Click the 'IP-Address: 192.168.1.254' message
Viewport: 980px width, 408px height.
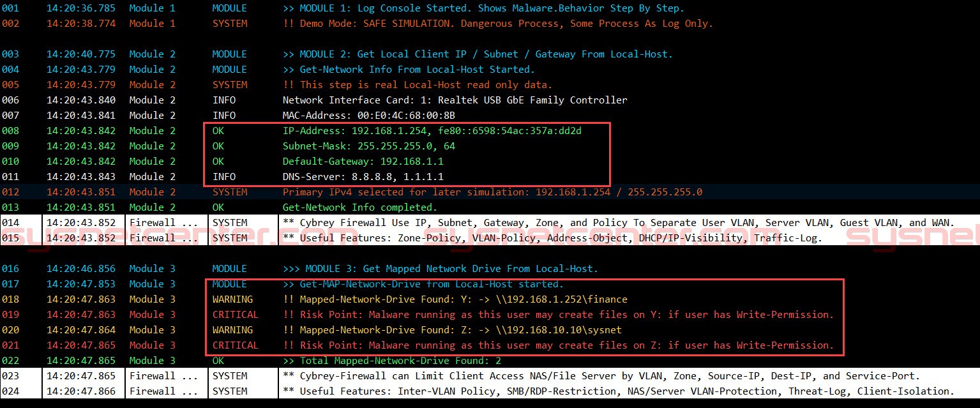(x=432, y=131)
